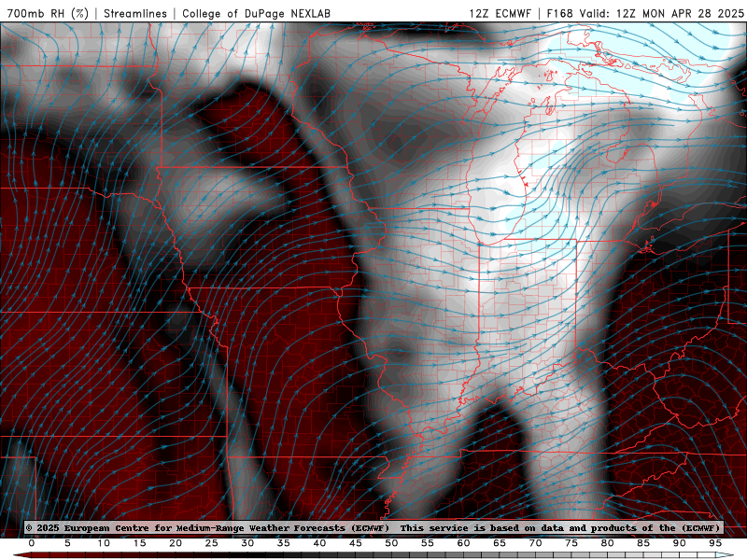Screen dimensions: 747x560
Task: Click the '700mb RH (%)' title text
Action: point(49,13)
